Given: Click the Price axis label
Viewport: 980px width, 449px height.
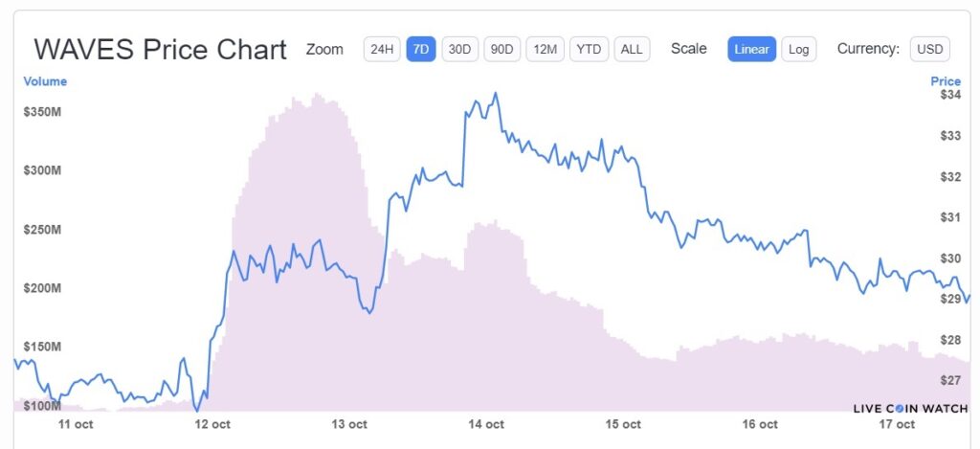Looking at the screenshot, I should (x=946, y=81).
